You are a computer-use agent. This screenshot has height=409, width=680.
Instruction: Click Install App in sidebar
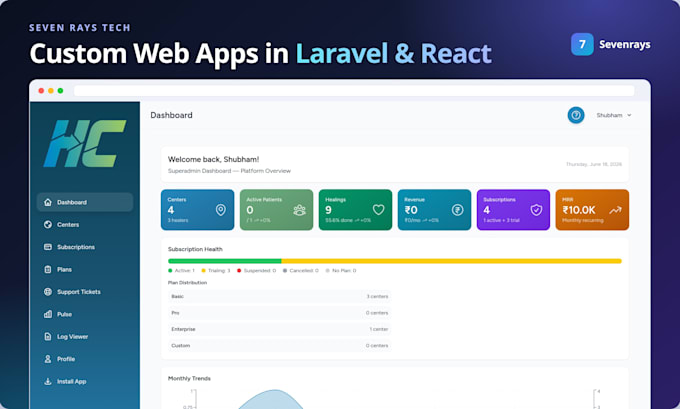point(85,382)
